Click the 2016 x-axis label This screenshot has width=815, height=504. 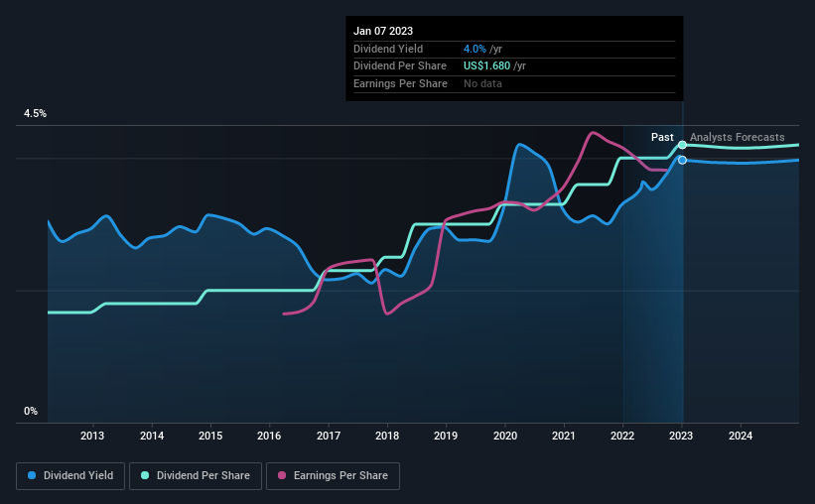click(x=269, y=436)
